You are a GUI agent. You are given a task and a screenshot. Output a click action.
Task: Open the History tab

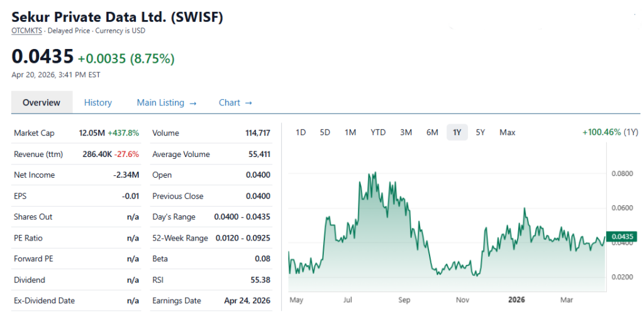(98, 102)
